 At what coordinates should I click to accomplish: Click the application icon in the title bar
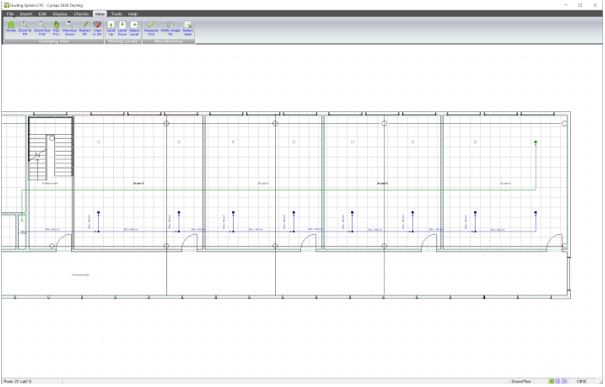click(x=6, y=5)
